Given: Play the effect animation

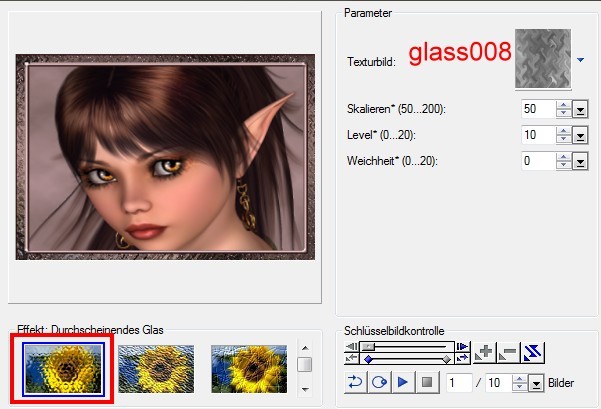Looking at the screenshot, I should [x=402, y=382].
